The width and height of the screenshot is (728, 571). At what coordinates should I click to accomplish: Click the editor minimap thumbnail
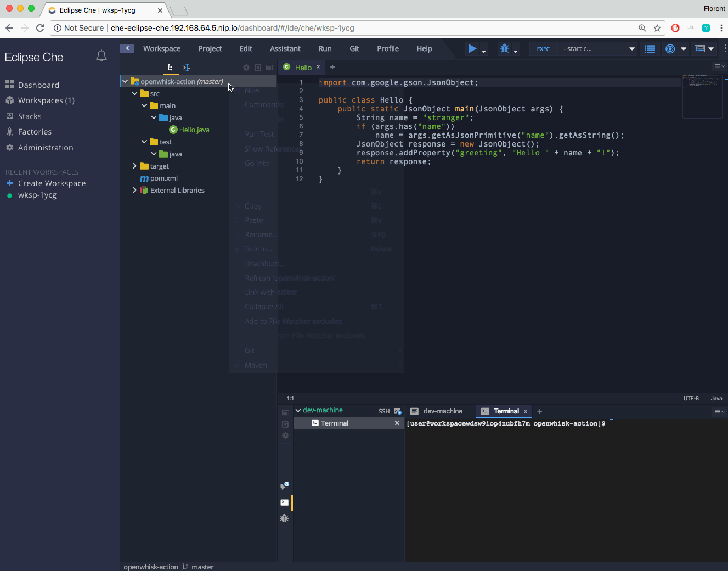tap(702, 96)
